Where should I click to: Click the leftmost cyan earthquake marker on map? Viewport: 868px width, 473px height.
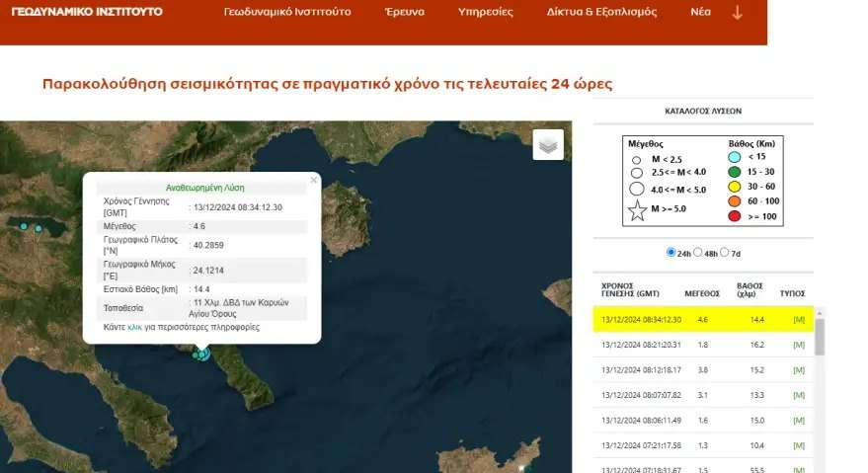click(24, 226)
